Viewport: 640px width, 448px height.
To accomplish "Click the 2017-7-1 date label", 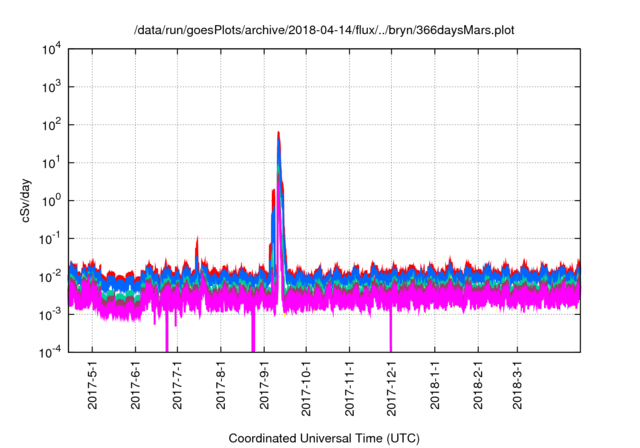I will pos(178,385).
